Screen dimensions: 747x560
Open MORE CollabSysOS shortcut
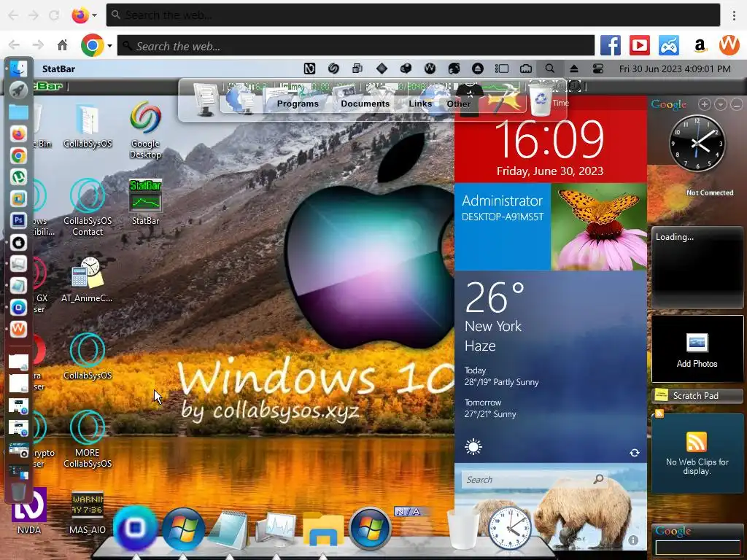[x=88, y=439]
